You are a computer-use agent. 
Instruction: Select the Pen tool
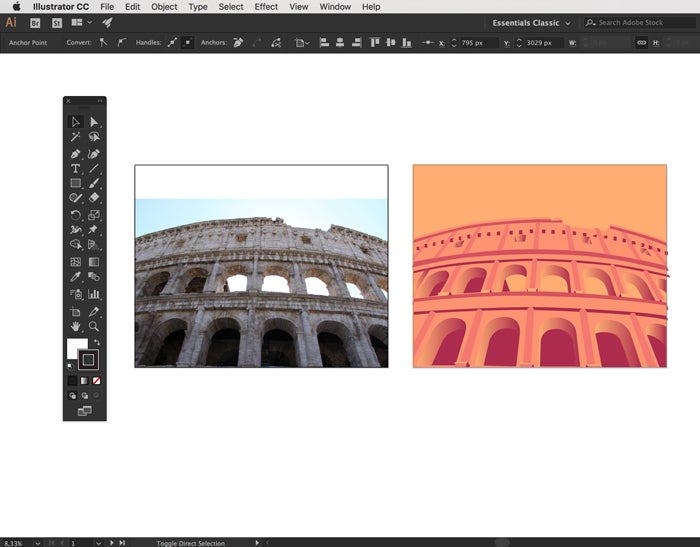coord(75,154)
